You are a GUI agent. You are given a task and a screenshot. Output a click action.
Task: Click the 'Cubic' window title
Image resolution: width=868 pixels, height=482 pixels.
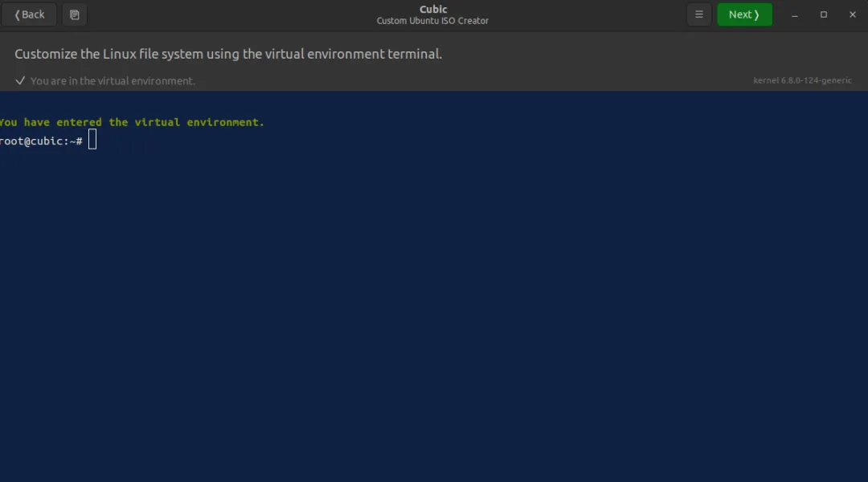tap(433, 9)
